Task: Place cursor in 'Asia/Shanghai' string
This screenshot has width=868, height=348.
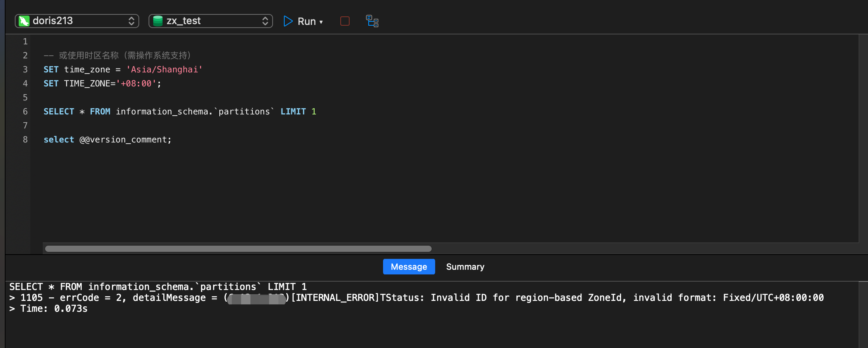Action: 164,70
